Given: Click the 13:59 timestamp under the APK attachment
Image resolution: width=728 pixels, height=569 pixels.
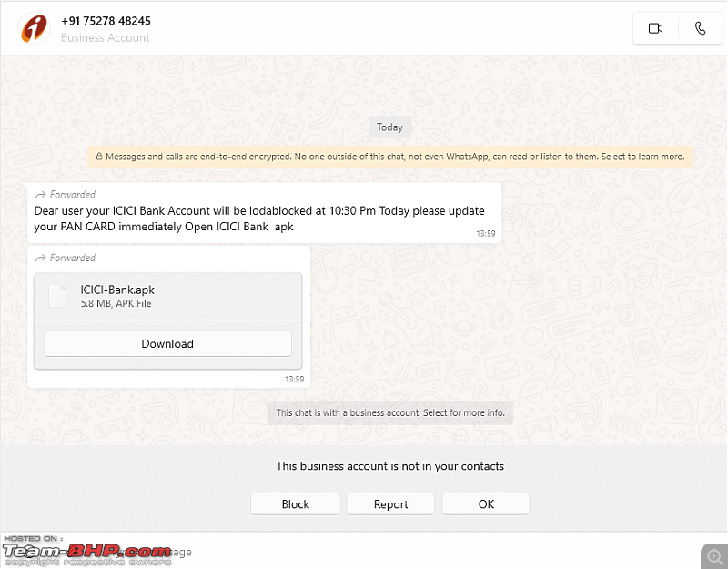Looking at the screenshot, I should (294, 379).
